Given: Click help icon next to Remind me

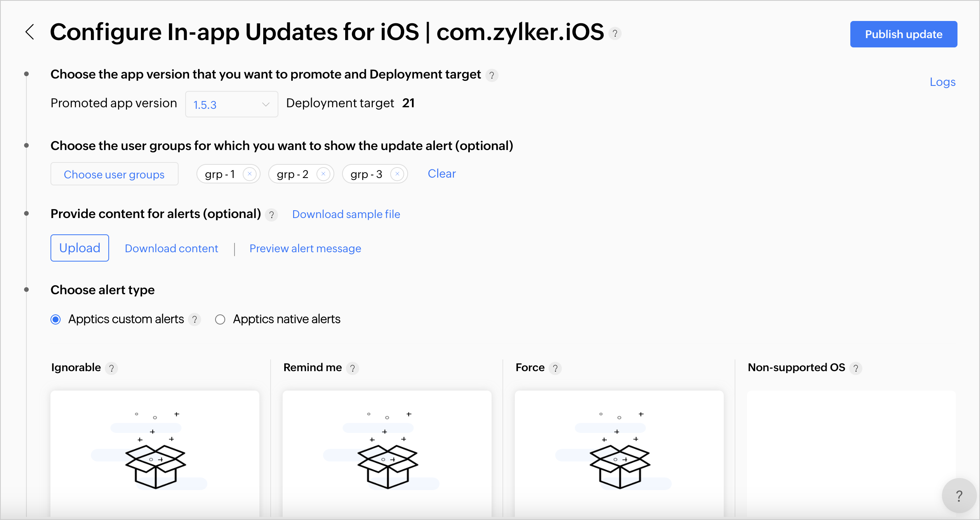Looking at the screenshot, I should coord(353,368).
